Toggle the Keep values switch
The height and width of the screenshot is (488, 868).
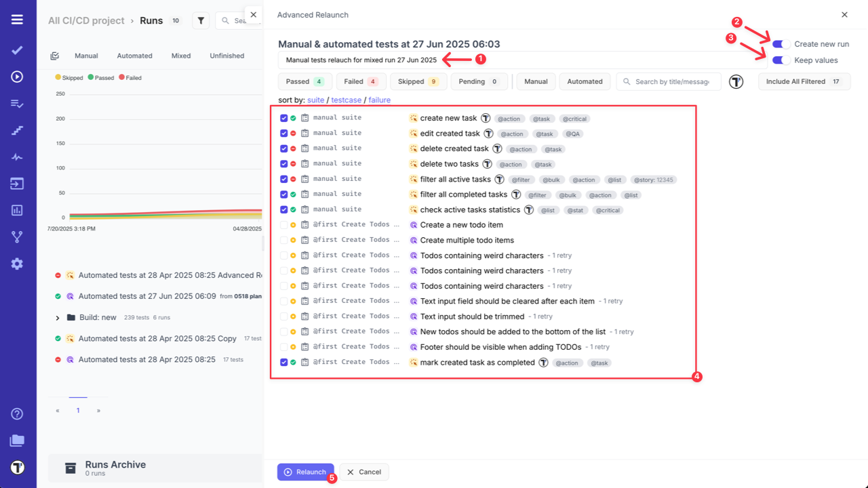point(781,60)
